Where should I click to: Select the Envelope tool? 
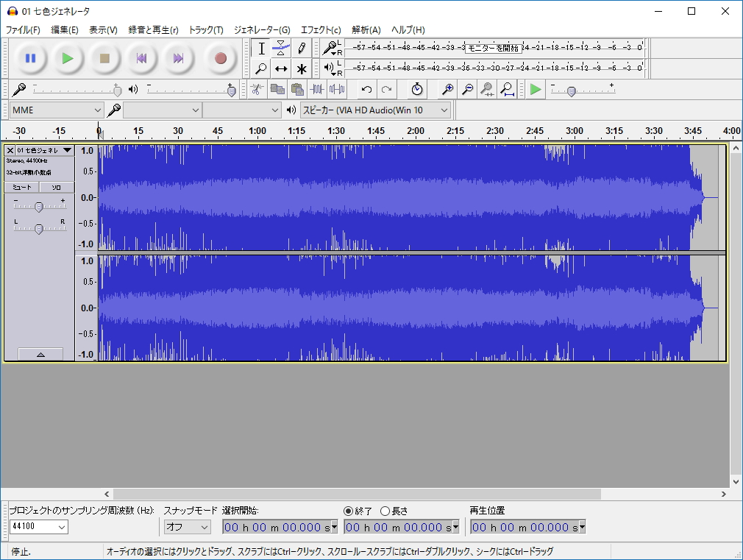[282, 49]
